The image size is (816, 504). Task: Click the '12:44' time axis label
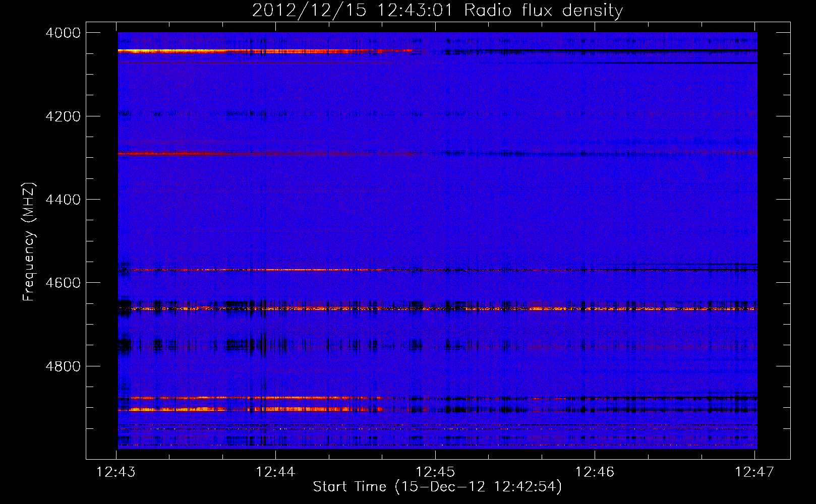click(275, 472)
